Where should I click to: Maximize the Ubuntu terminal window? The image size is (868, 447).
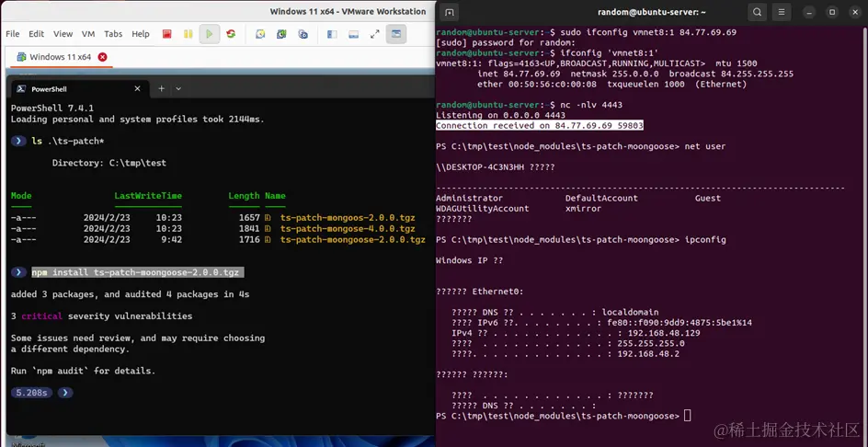coord(831,12)
